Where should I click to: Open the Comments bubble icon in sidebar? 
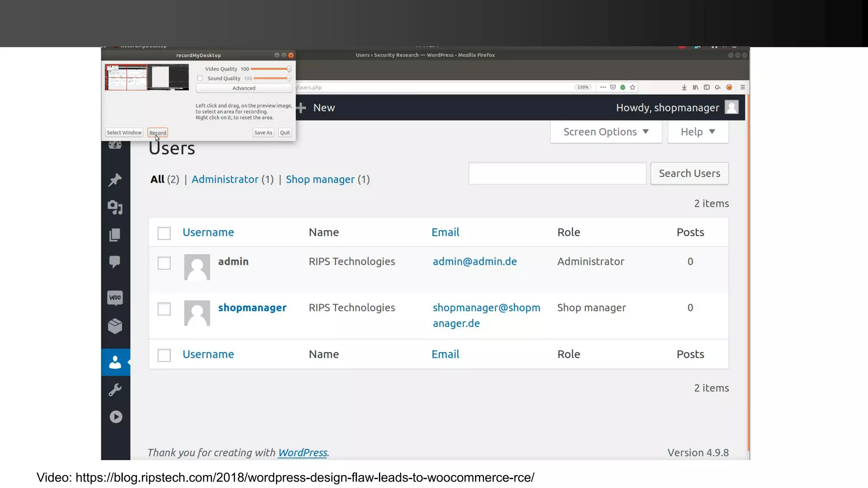point(115,262)
